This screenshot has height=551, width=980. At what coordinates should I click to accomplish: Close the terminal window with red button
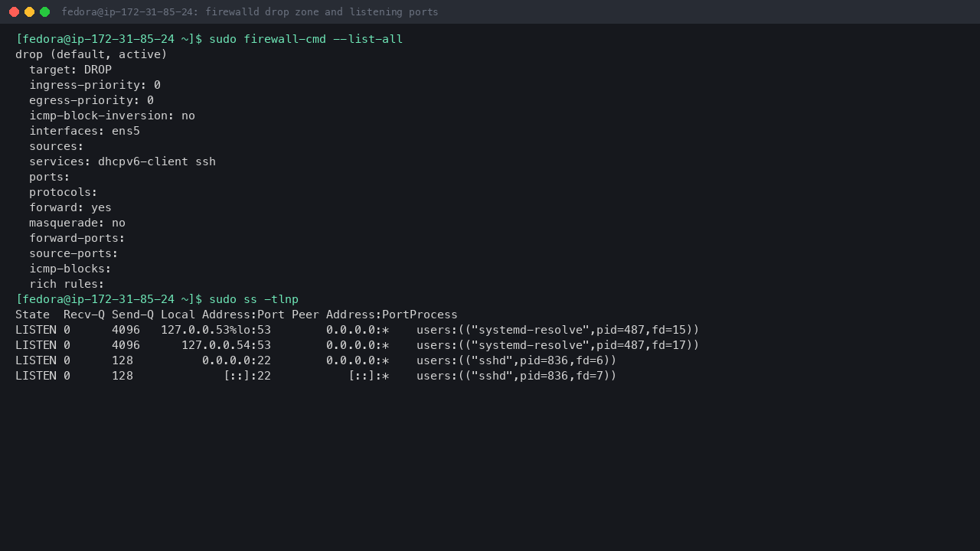tap(14, 11)
